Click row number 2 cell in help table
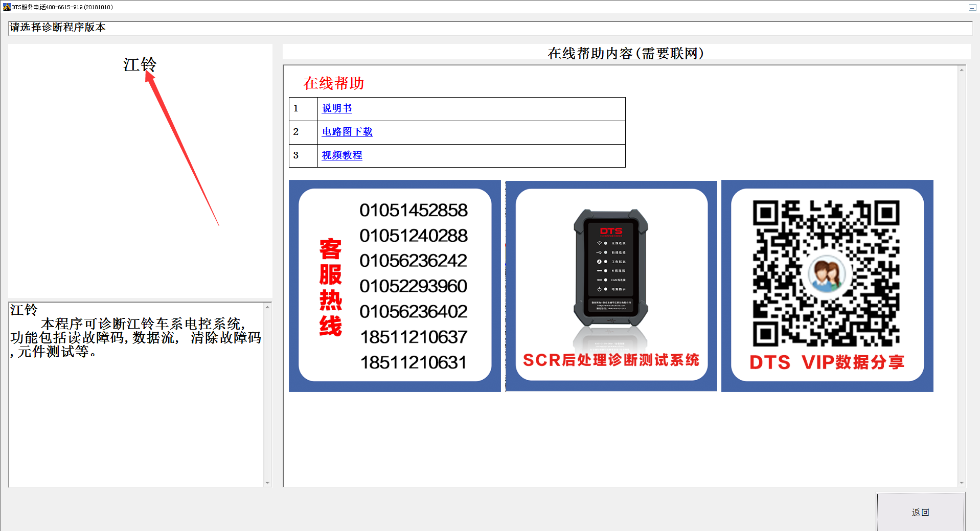Image resolution: width=980 pixels, height=531 pixels. [x=303, y=132]
